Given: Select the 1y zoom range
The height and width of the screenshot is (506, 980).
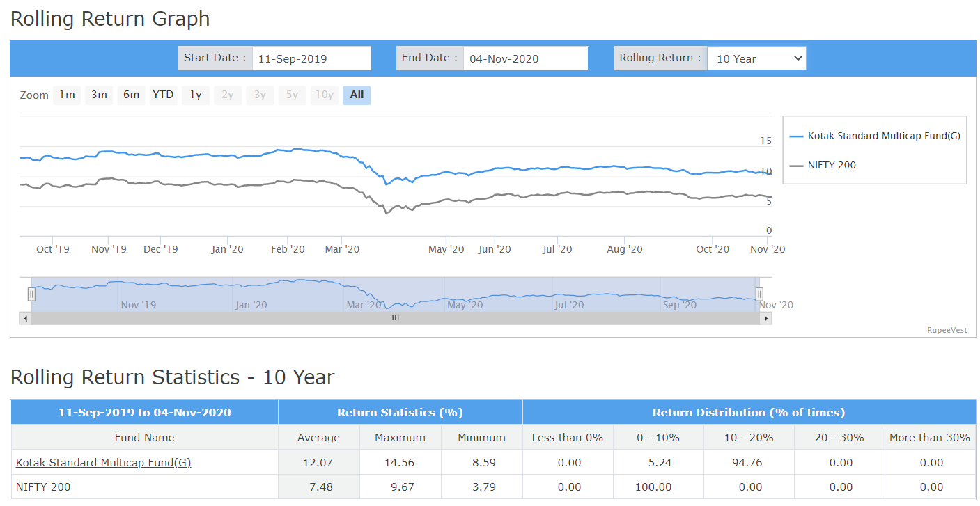Looking at the screenshot, I should [196, 95].
